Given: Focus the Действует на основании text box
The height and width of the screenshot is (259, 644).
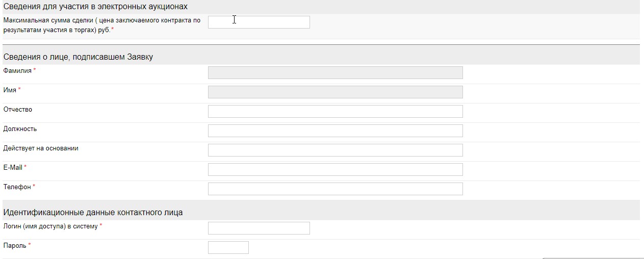Looking at the screenshot, I should pos(335,150).
